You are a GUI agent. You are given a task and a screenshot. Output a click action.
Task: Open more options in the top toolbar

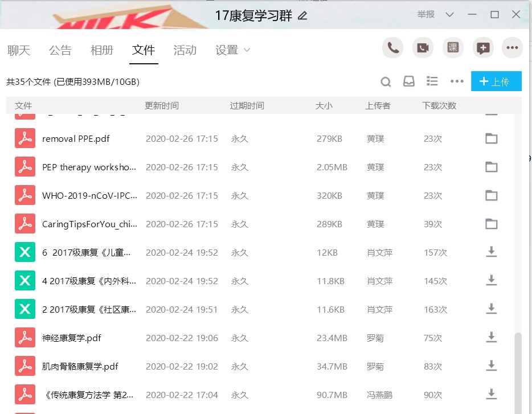coord(512,48)
